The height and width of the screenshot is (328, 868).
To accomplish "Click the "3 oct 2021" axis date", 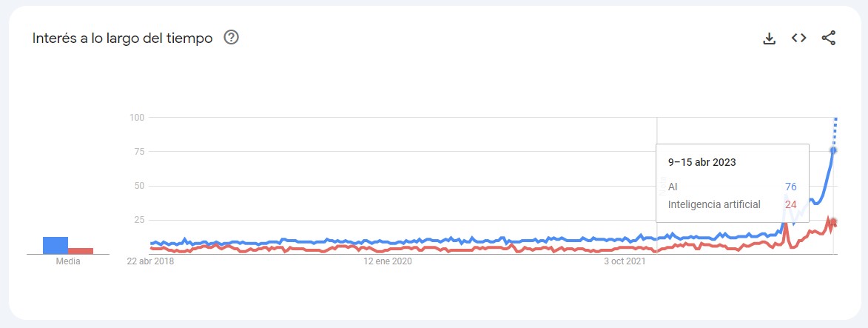I will (x=625, y=261).
